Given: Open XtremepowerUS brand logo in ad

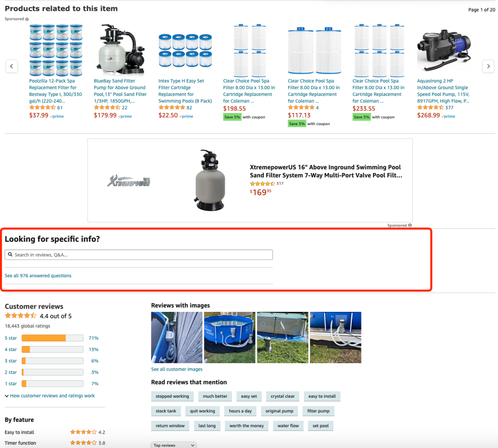Looking at the screenshot, I should (x=129, y=180).
